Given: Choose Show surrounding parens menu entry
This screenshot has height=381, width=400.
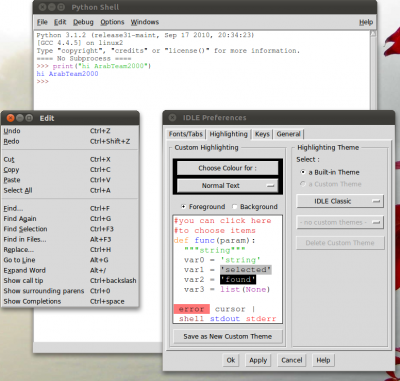Looking at the screenshot, I should pos(70,291).
